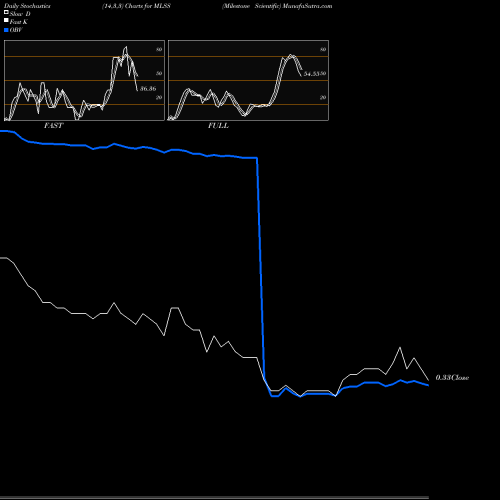
Task: Select the 'Daily Stochastics' title text
Action: pyautogui.click(x=27, y=6)
